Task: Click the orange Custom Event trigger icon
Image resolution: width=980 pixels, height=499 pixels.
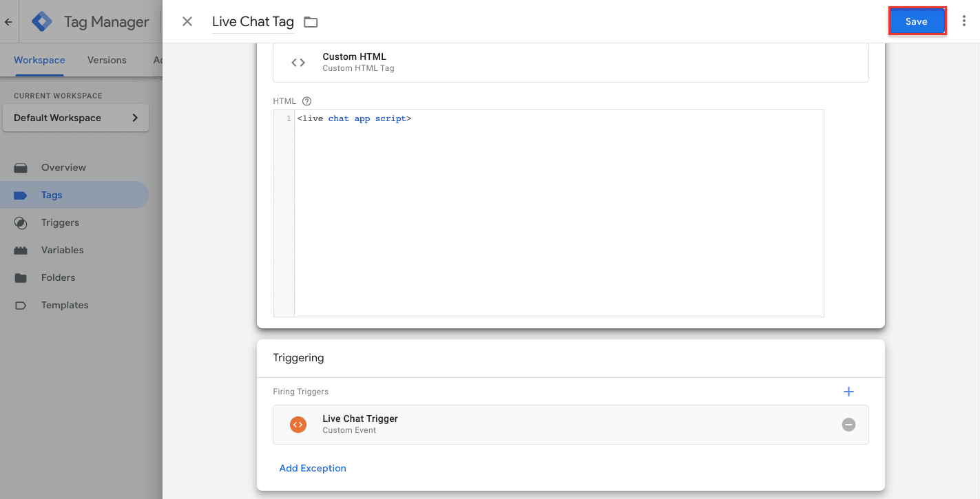Action: [298, 425]
